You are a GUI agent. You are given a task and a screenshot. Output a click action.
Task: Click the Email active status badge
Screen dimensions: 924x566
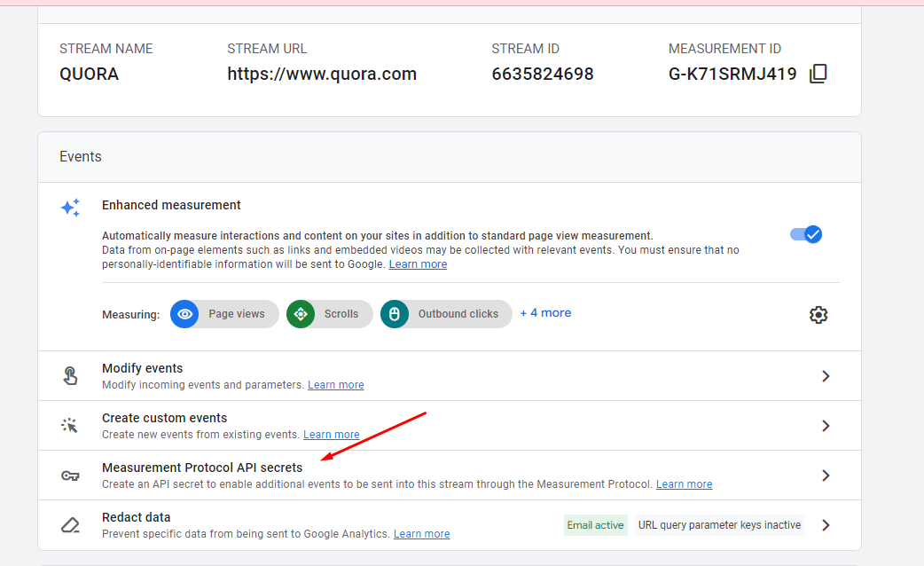[595, 525]
